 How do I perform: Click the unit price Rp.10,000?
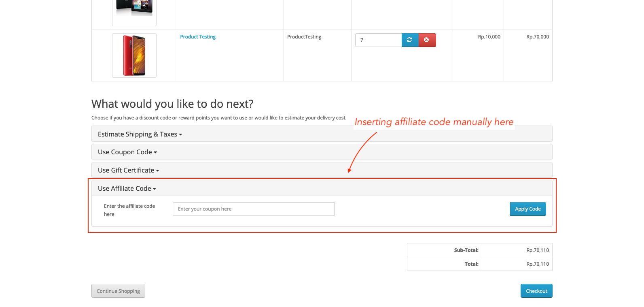[489, 37]
